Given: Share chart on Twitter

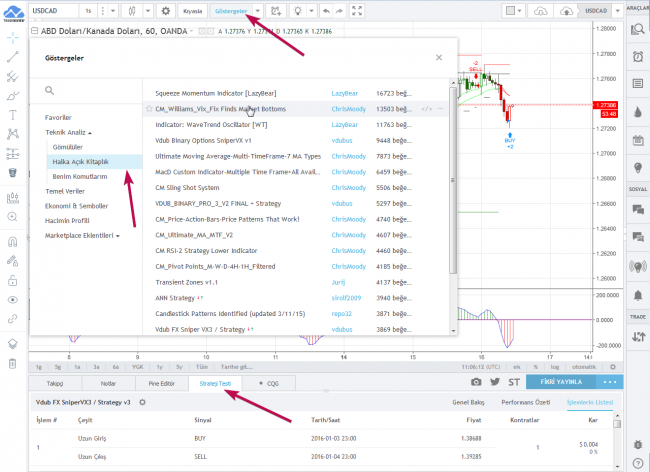Looking at the screenshot, I should tap(495, 382).
